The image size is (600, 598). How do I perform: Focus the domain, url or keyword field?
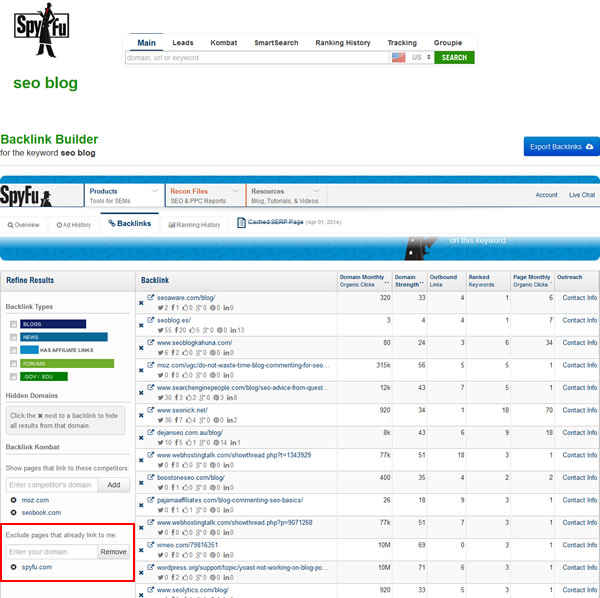[x=257, y=58]
